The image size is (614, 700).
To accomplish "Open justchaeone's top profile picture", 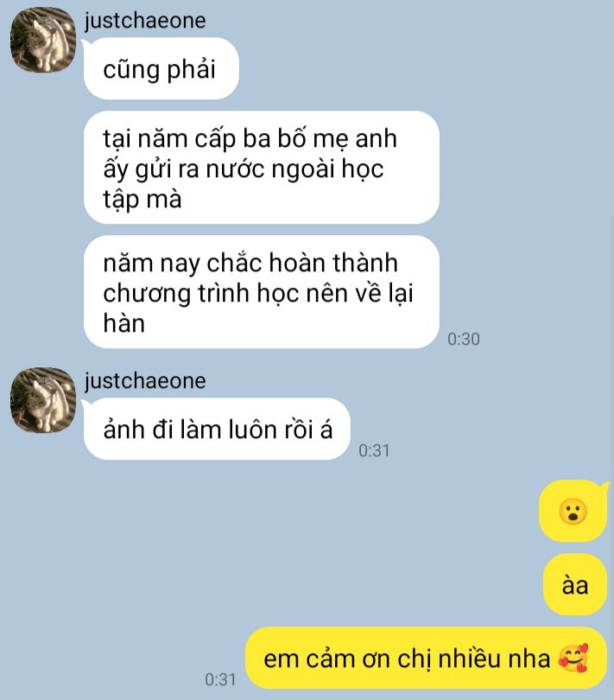I will [x=43, y=39].
